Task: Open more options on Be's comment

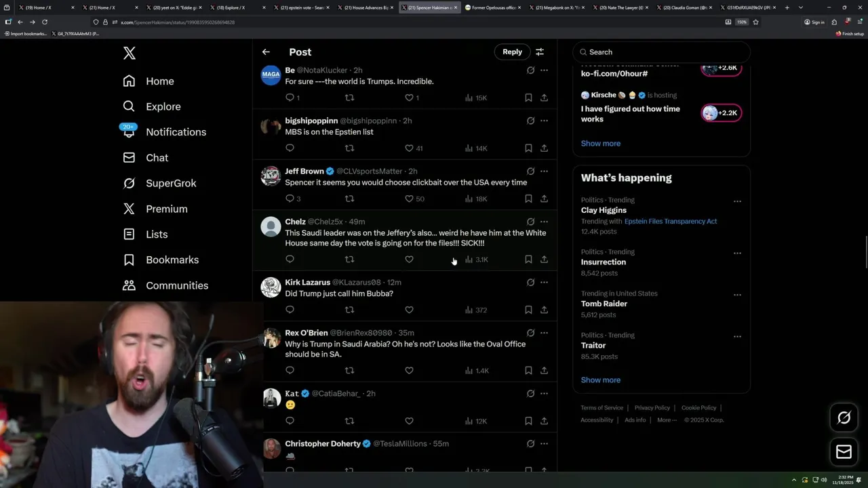Action: pos(544,70)
